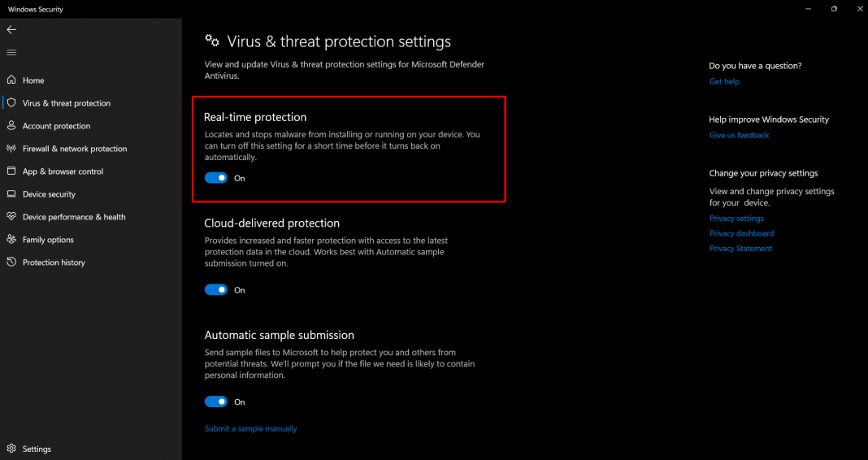The height and width of the screenshot is (460, 868).
Task: Click Submit a sample manually link
Action: tap(250, 428)
